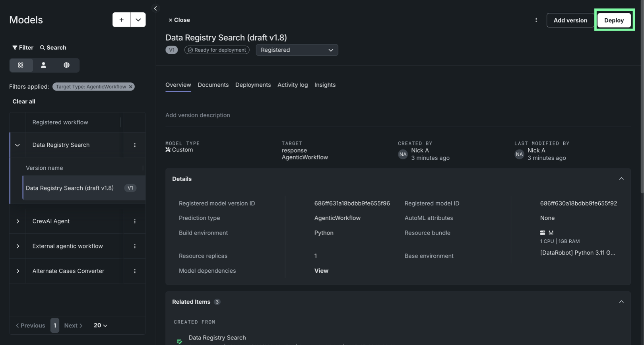Click View for model dependencies
This screenshot has height=345, width=644.
tap(321, 271)
